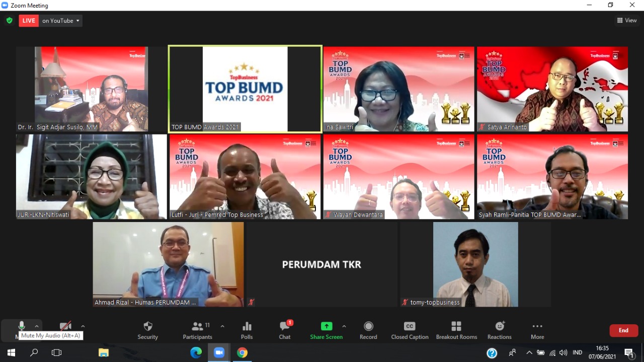Screen dimensions: 644x362
Task: Open the Participants panel
Action: click(x=197, y=330)
